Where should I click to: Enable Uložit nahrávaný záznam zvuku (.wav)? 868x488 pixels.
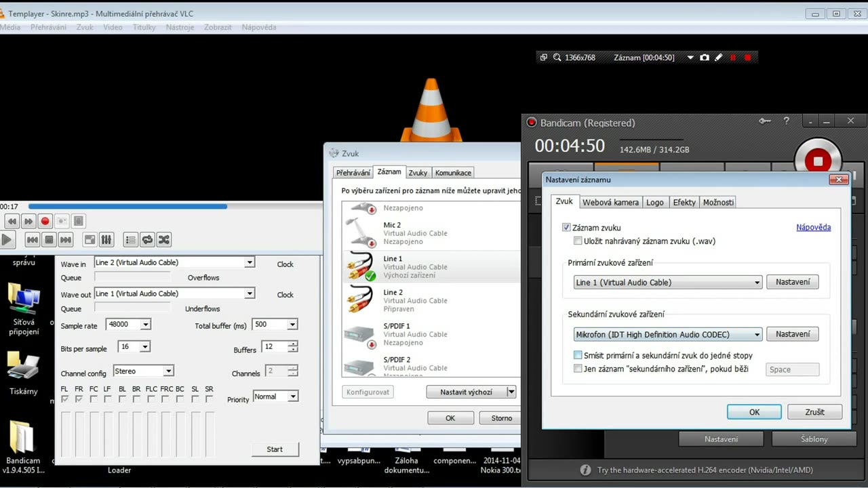pyautogui.click(x=578, y=241)
